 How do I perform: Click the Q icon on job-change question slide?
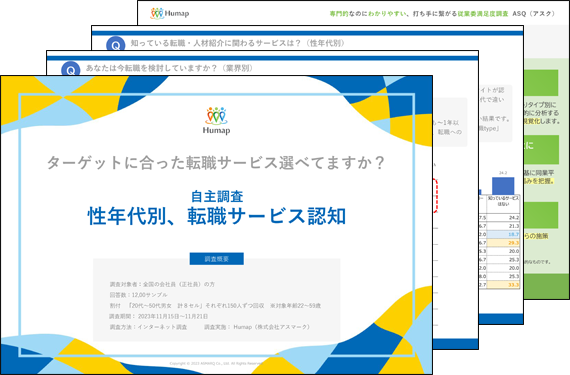71,68
